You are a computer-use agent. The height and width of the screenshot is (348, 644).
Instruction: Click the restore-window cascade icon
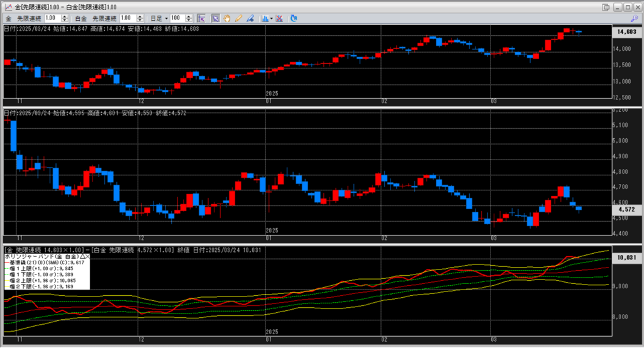click(606, 6)
